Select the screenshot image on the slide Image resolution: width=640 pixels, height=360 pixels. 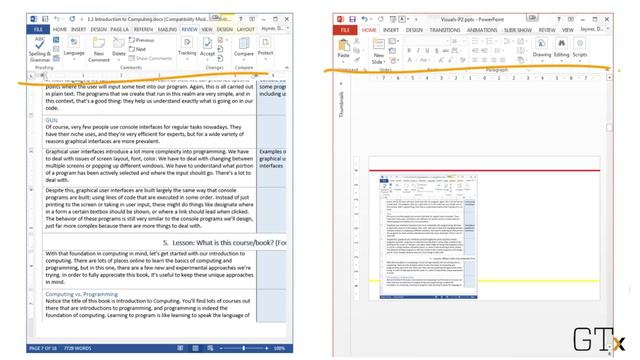click(429, 237)
